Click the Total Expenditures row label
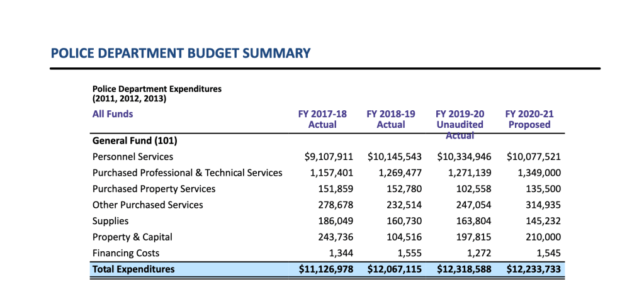Viewport: 644px width, 284px height. [133, 269]
